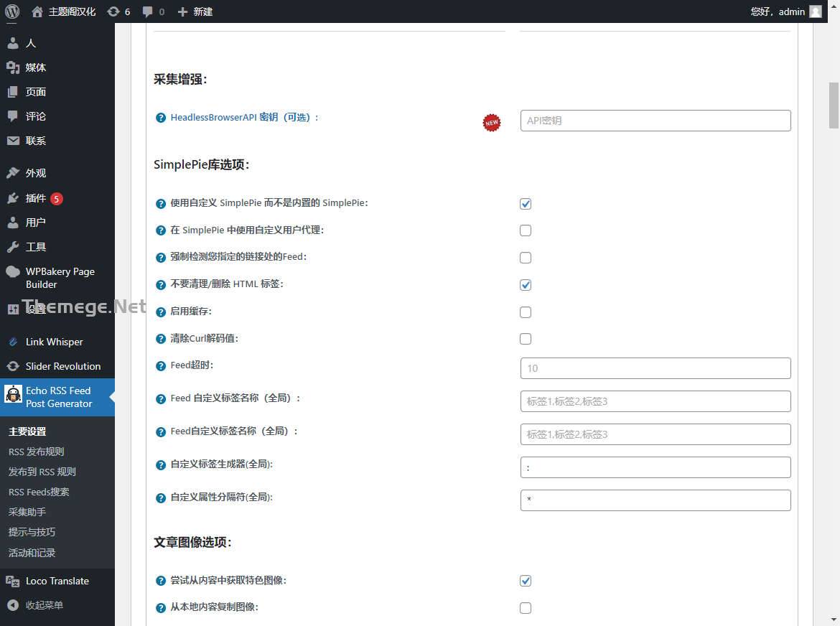Click help icon beside 尝试从内容中获取特色图像
Screen dimensions: 840x626
[161, 581]
